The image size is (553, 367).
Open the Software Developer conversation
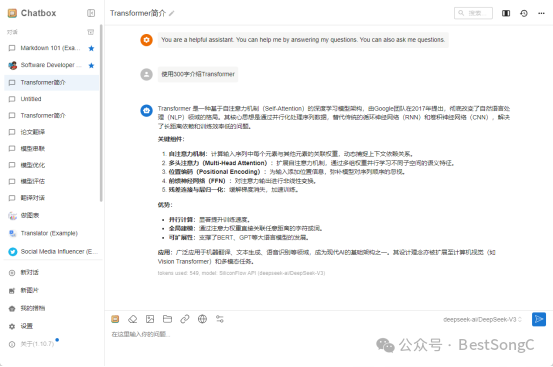51,65
